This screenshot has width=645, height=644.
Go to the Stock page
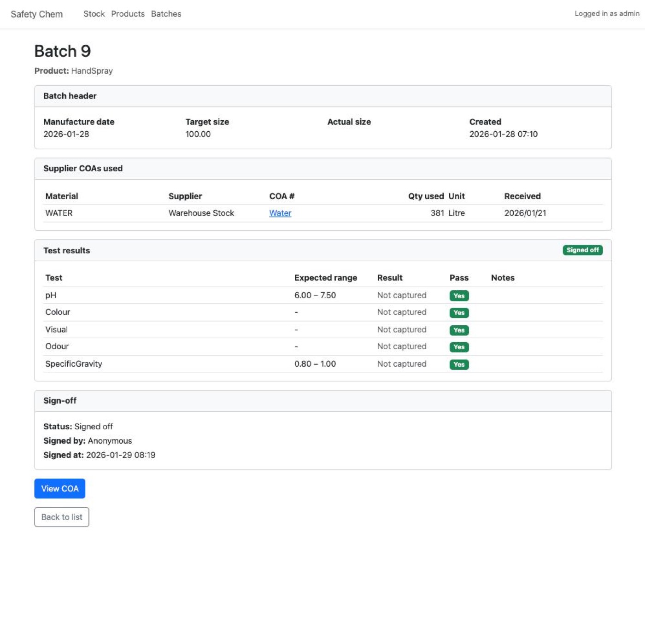pos(94,14)
